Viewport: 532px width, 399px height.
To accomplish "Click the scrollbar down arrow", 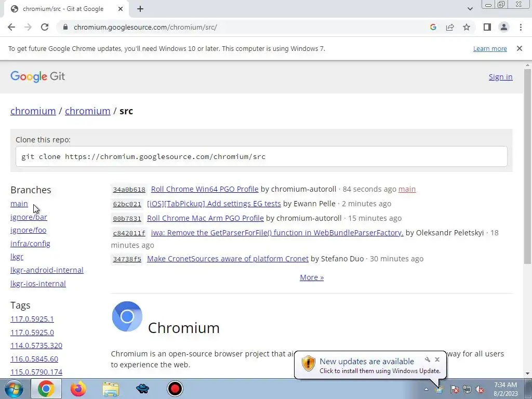I will click(x=527, y=374).
